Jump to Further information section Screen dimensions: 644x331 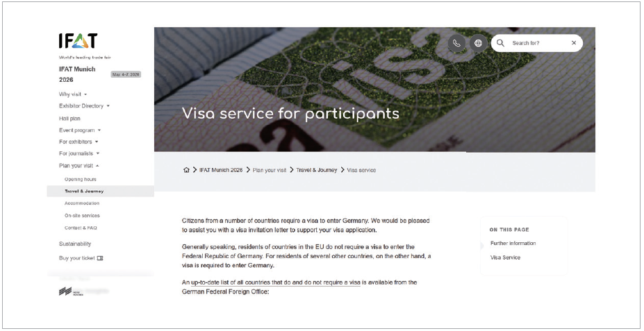(513, 244)
